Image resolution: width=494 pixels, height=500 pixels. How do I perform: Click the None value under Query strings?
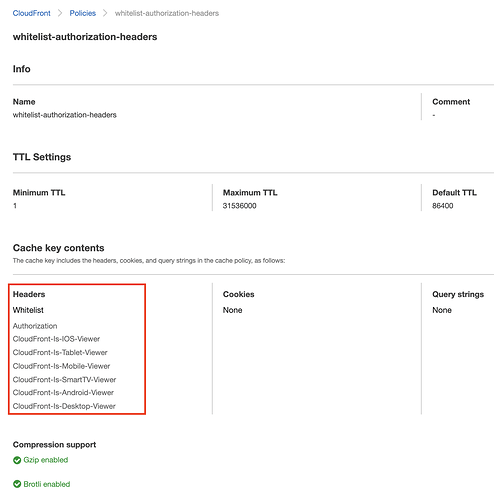(442, 310)
